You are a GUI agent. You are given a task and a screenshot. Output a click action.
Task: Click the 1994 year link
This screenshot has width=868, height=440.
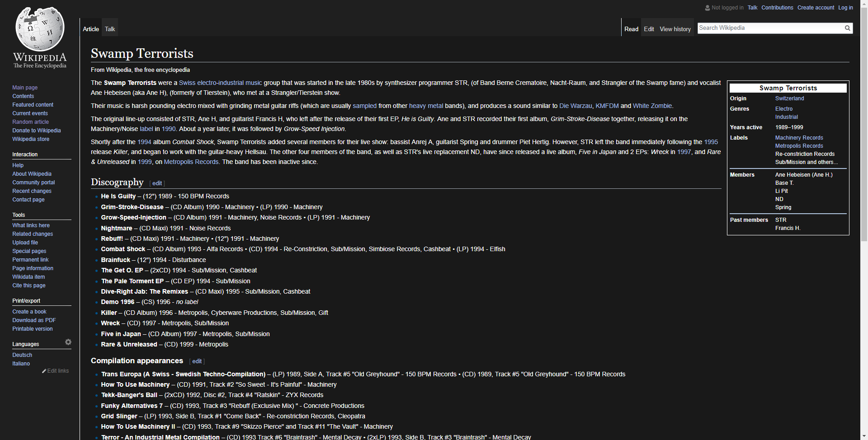pyautogui.click(x=144, y=142)
